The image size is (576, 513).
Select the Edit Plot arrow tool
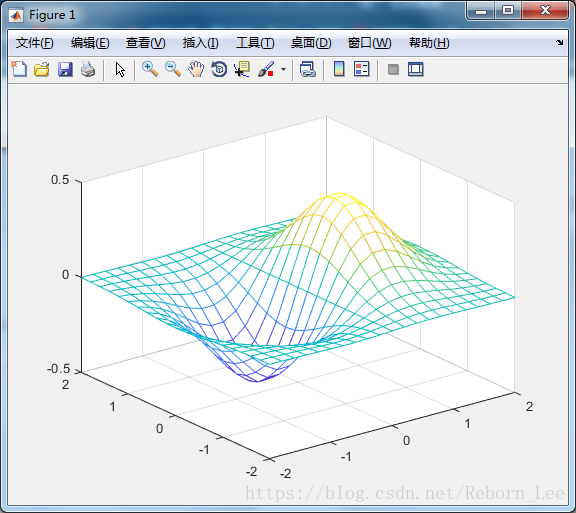coord(120,69)
